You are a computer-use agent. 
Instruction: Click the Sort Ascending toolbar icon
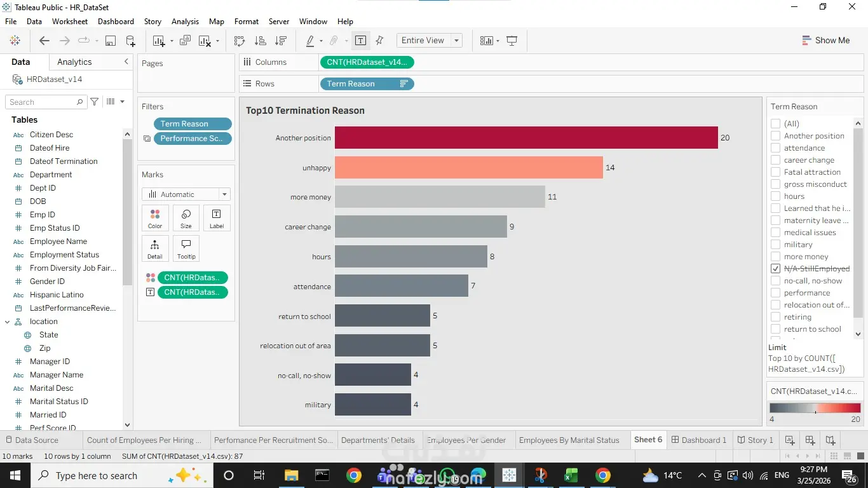260,41
